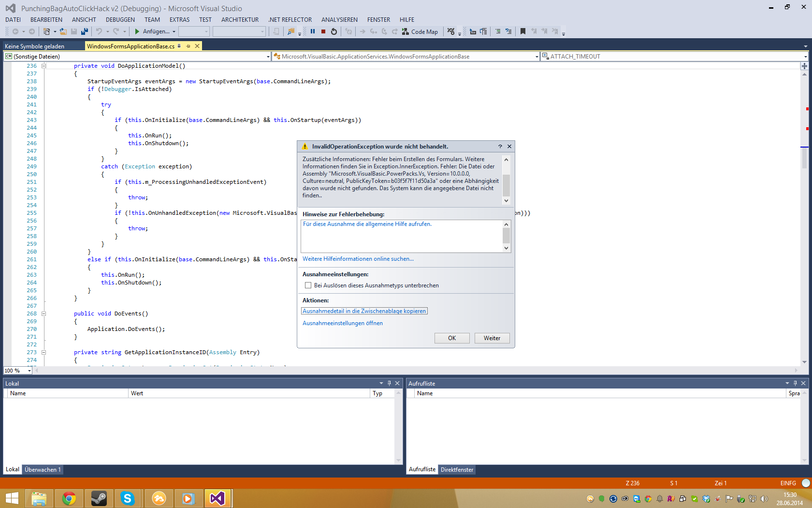This screenshot has width=812, height=508.
Task: Open the Lokal panel window options arrow
Action: [x=381, y=383]
